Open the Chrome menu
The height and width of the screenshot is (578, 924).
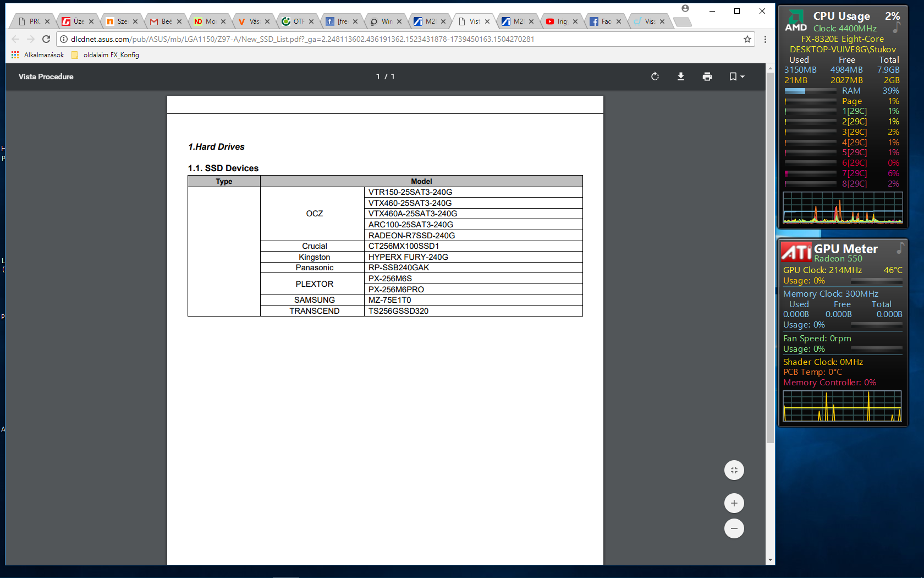(x=765, y=39)
